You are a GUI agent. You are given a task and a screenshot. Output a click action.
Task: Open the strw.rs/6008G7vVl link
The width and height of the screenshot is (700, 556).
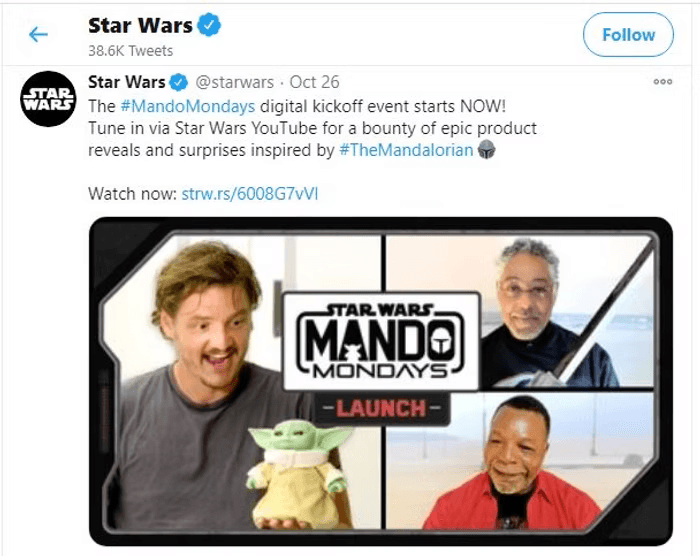[250, 194]
